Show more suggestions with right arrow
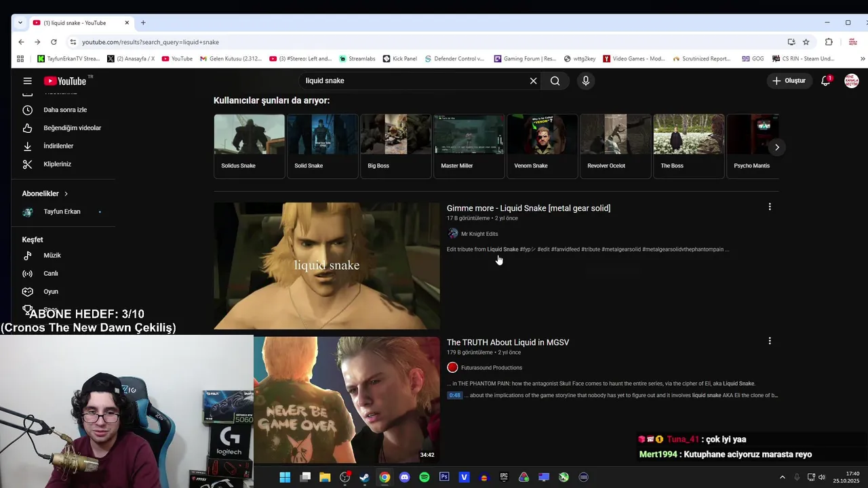 click(777, 147)
